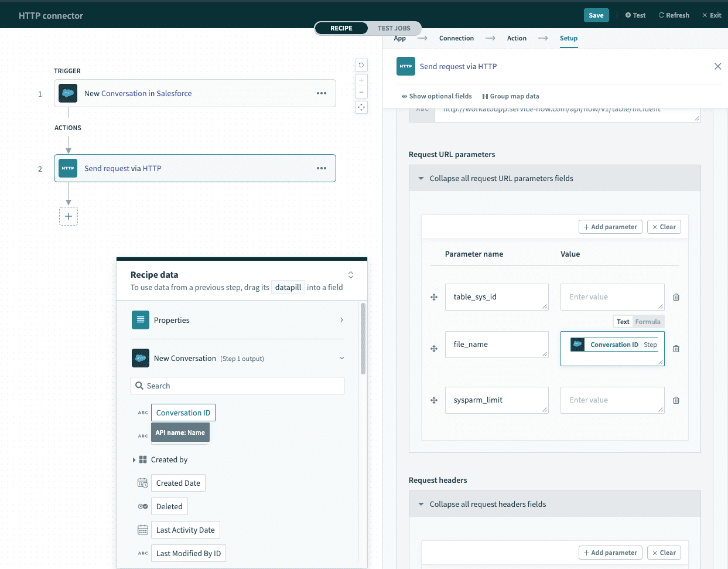Switch field mode to Text

point(623,322)
